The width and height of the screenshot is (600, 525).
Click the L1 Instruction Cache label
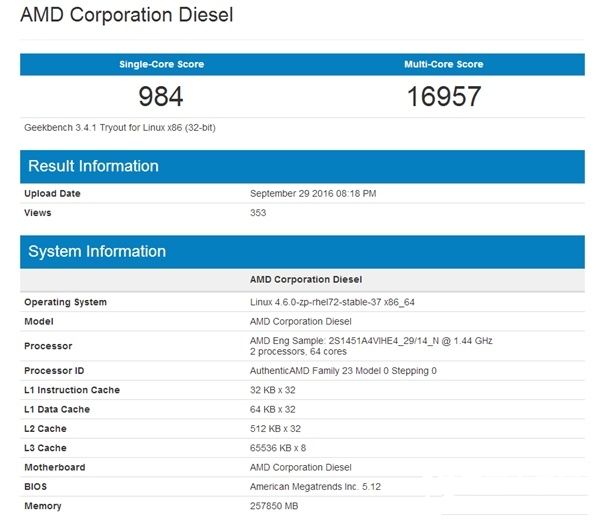click(x=72, y=390)
